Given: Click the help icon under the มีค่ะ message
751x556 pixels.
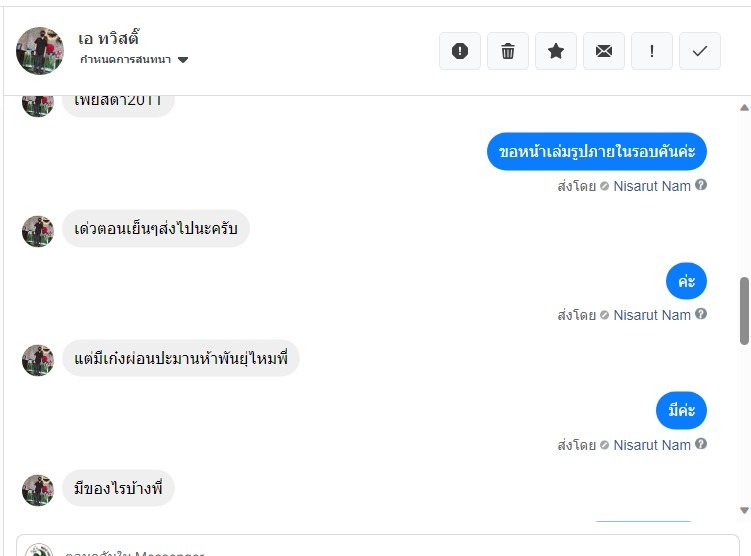Looking at the screenshot, I should 702,444.
